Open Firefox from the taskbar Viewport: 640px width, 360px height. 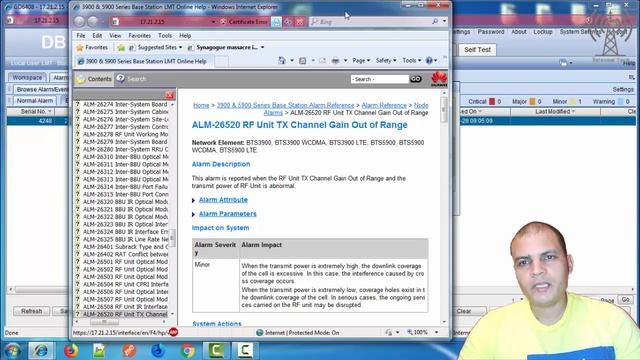tap(71, 351)
